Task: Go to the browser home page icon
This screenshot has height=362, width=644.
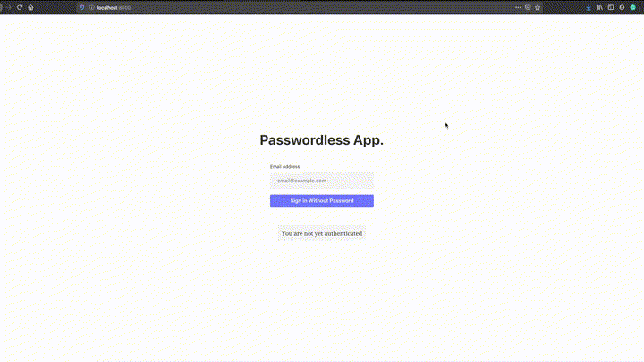Action: click(x=30, y=7)
